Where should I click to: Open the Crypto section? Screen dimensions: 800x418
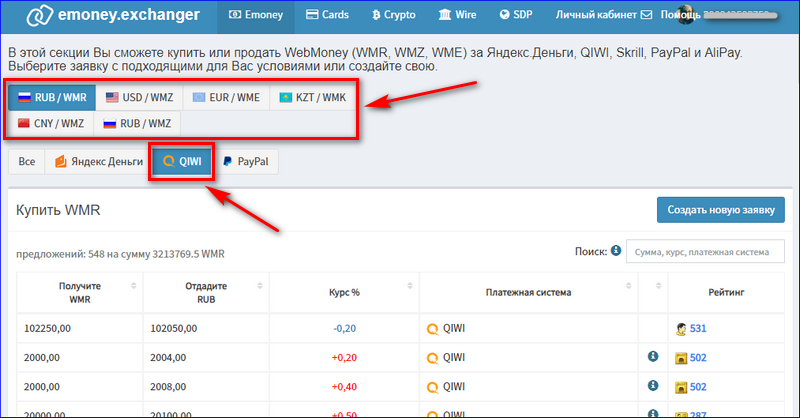pos(393,15)
